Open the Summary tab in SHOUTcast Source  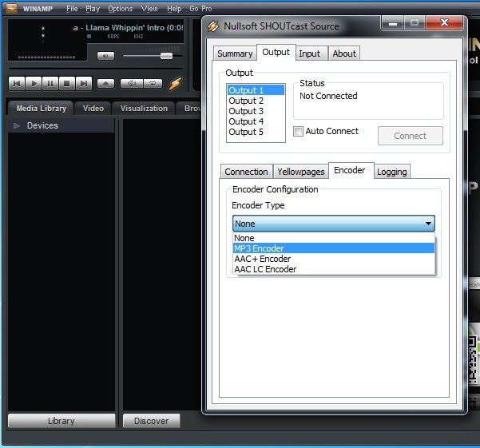235,54
